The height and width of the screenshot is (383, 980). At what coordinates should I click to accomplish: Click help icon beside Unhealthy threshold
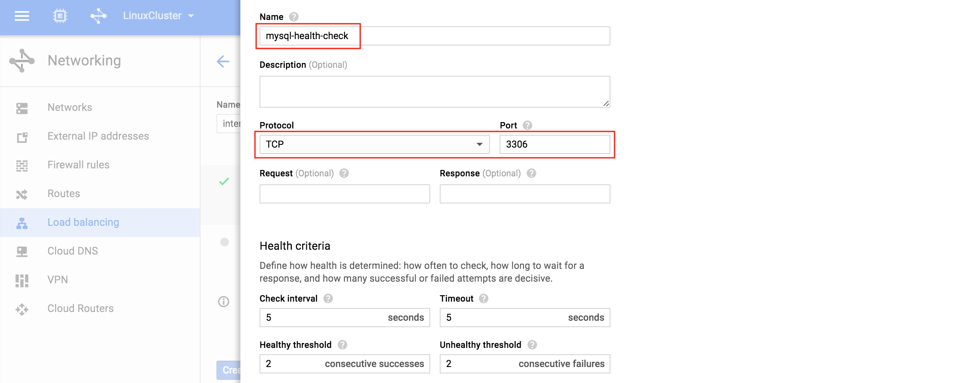[532, 345]
